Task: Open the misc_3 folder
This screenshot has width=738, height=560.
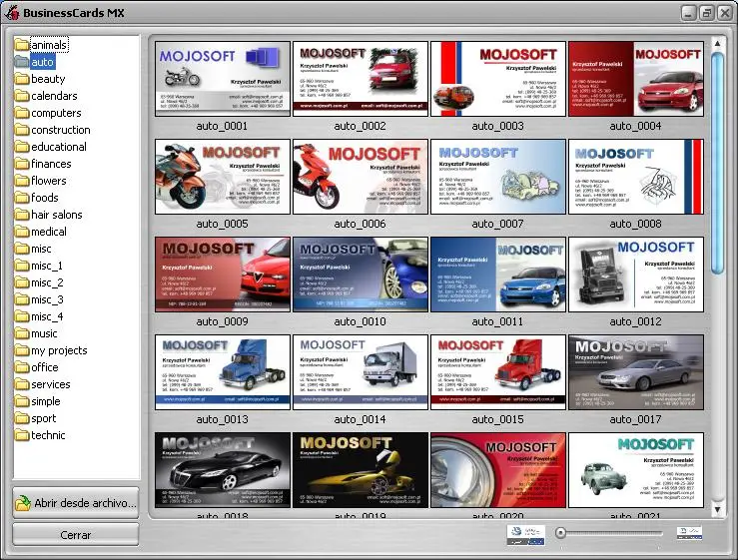Action: click(39, 299)
